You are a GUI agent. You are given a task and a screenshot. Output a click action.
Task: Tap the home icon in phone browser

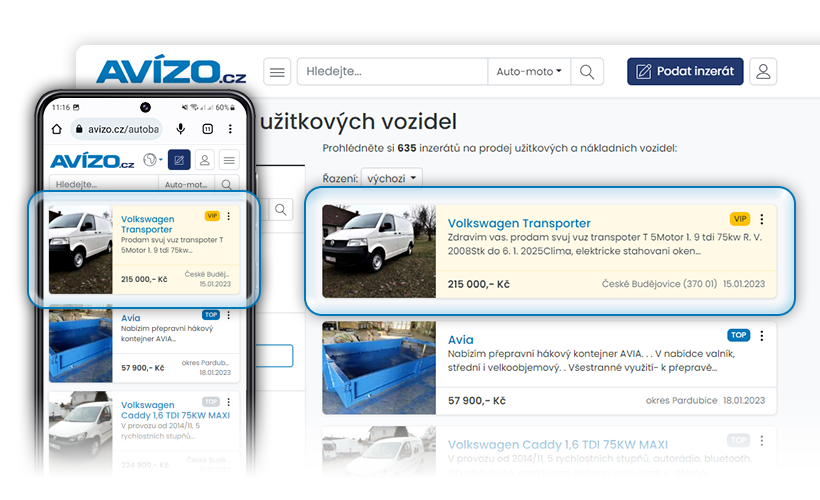tap(57, 129)
